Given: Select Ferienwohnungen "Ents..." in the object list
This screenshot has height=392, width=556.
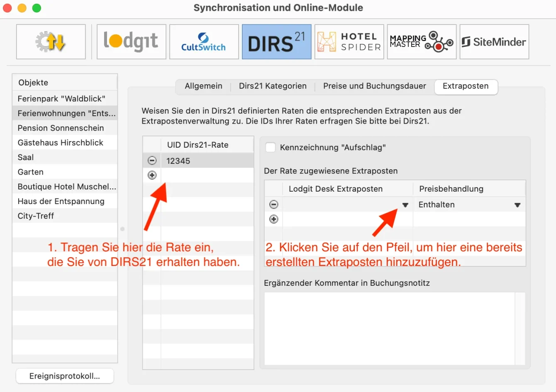Looking at the screenshot, I should tap(65, 113).
